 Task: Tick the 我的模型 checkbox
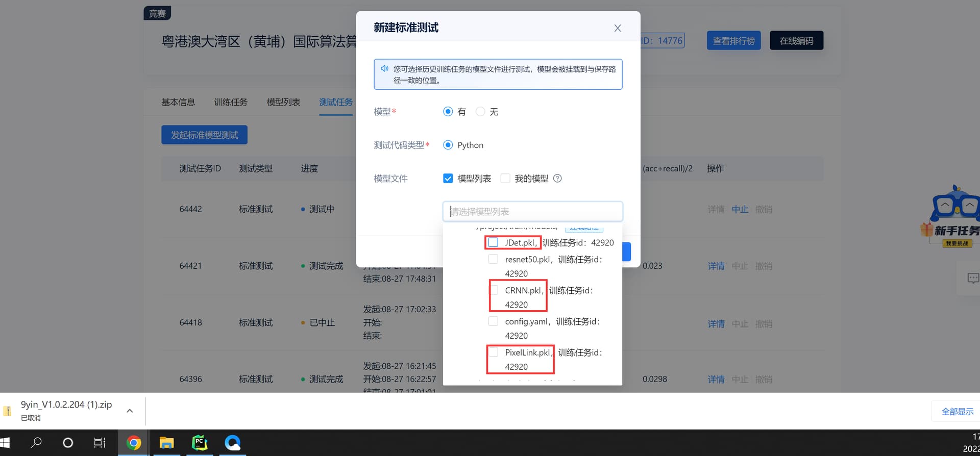pyautogui.click(x=505, y=179)
